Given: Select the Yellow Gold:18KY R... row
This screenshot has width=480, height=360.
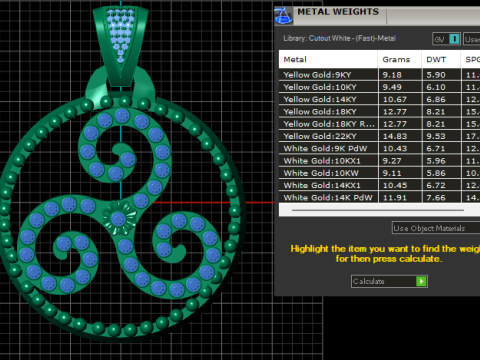Looking at the screenshot, I should click(379, 124).
